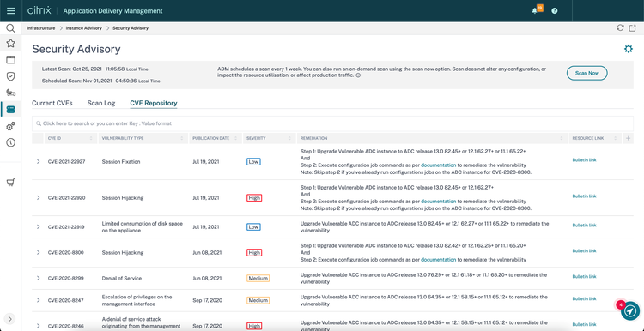Select the Infrastructure icon in sidebar
This screenshot has height=331, width=644.
point(10,110)
